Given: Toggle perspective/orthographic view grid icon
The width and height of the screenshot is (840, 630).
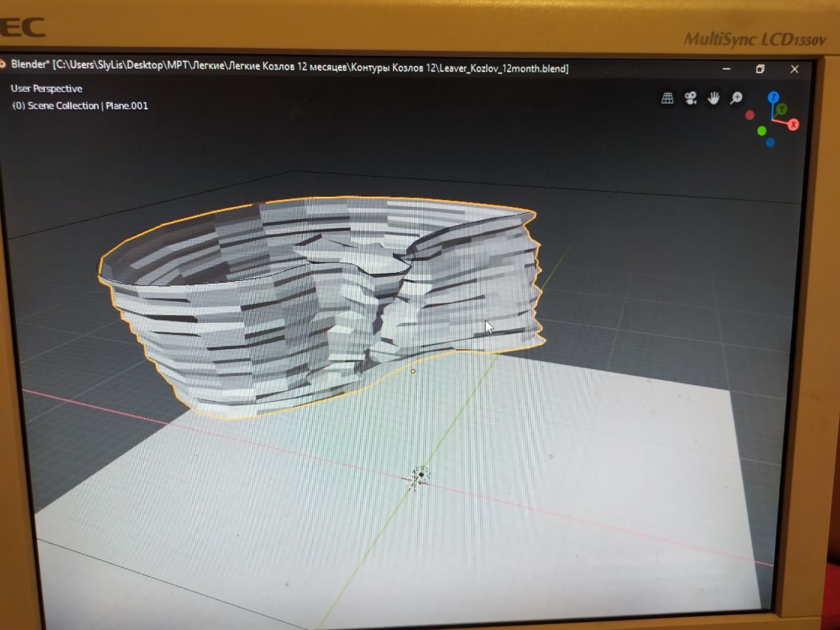Looking at the screenshot, I should point(667,98).
